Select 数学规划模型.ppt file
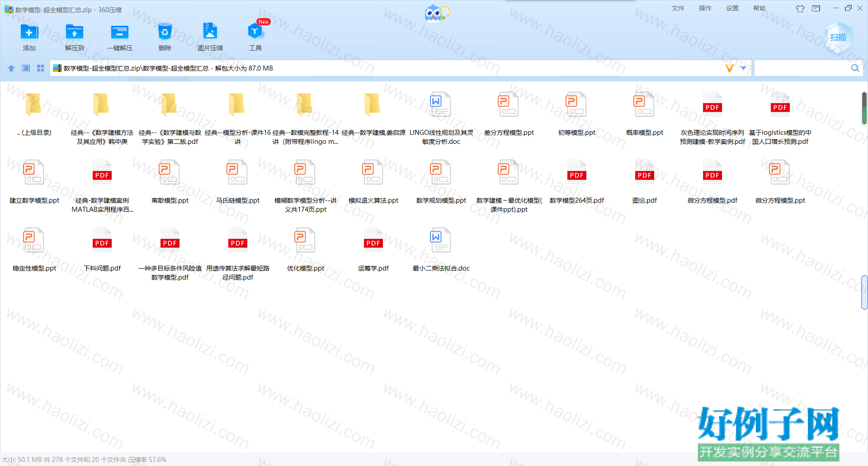This screenshot has width=868, height=466. [x=441, y=182]
